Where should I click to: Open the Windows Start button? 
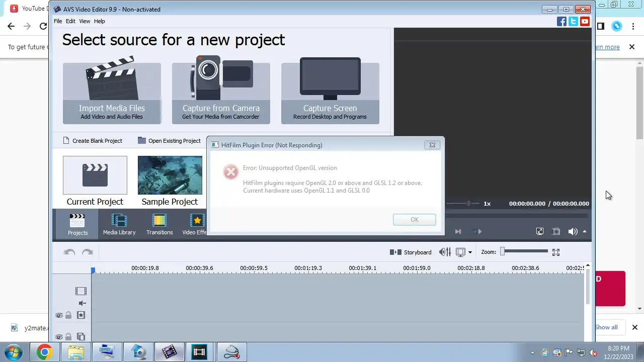(14, 352)
